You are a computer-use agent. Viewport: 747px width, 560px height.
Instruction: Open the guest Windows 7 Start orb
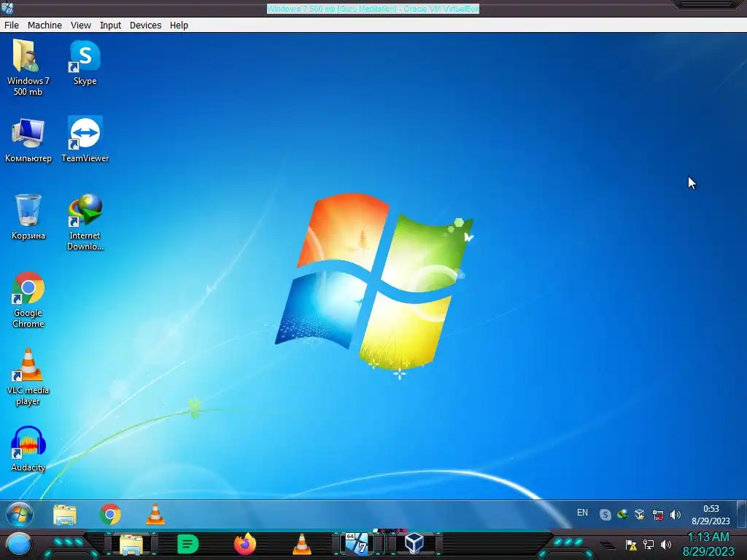pos(20,514)
